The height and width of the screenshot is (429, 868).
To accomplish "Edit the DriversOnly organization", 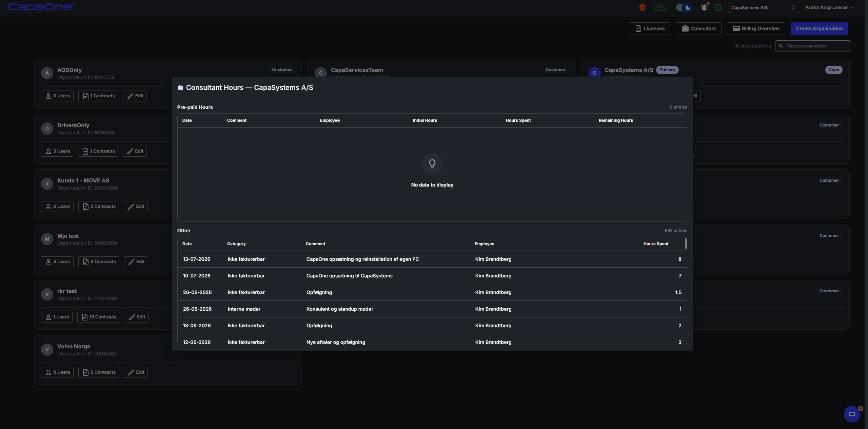I will [x=135, y=151].
